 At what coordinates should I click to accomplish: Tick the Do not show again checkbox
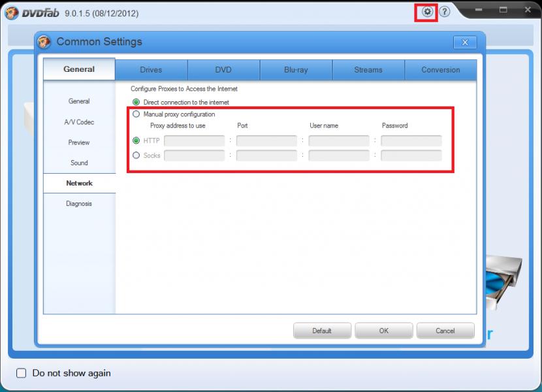(x=22, y=373)
